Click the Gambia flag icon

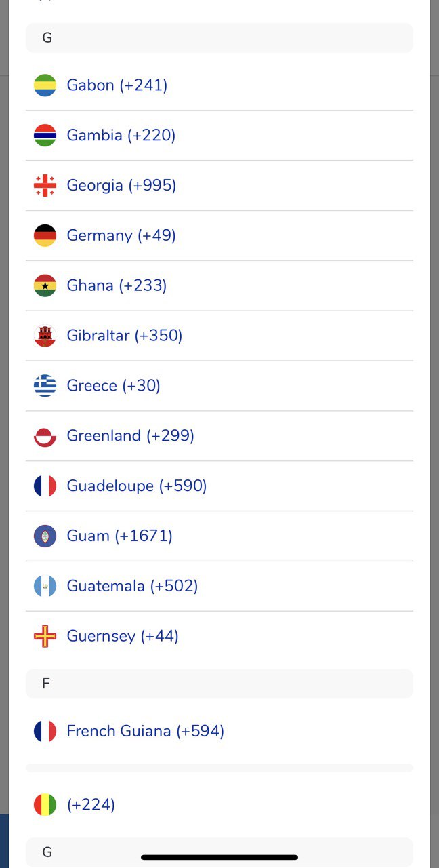[x=45, y=135]
